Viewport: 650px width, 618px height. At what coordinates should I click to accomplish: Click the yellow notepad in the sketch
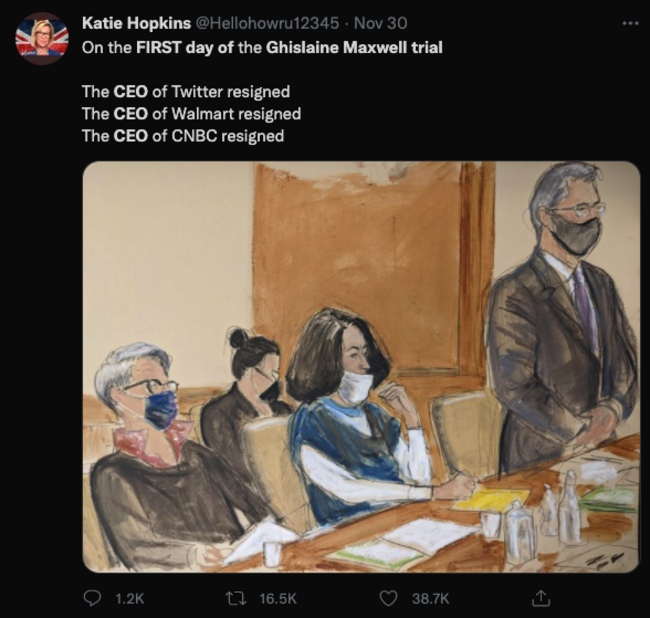(x=493, y=499)
